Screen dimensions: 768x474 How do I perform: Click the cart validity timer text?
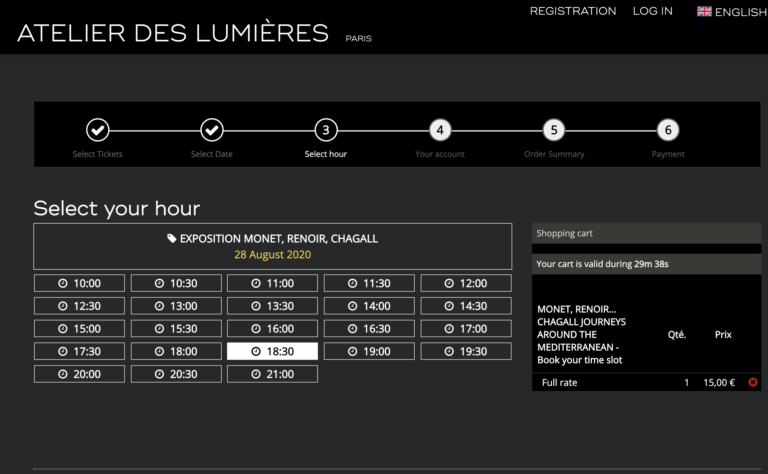602,264
